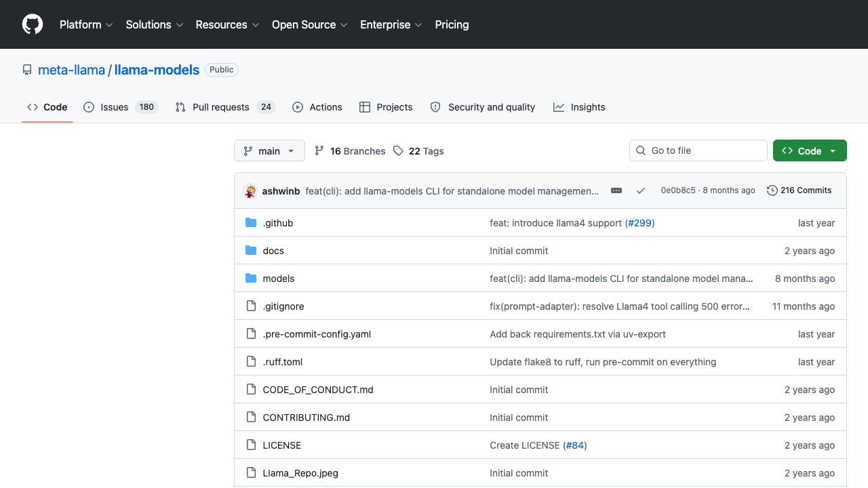Open commit hash 0e0b8c5
This screenshot has height=488, width=868.
678,190
